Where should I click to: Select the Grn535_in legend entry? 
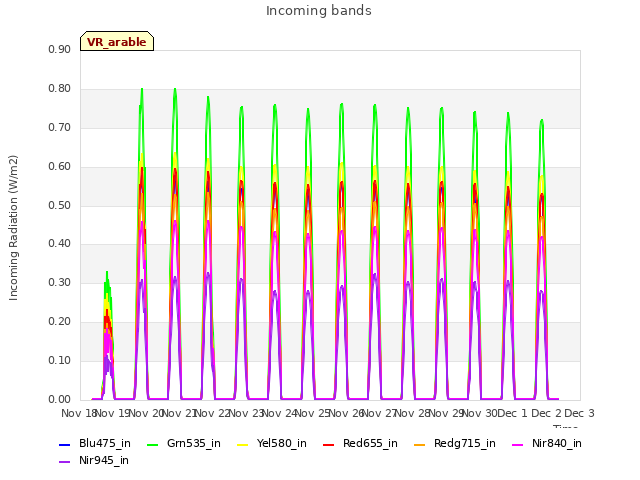pyautogui.click(x=184, y=443)
